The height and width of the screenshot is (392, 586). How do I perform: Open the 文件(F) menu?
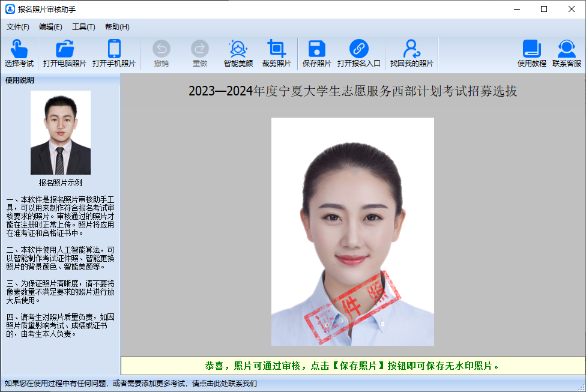[18, 27]
